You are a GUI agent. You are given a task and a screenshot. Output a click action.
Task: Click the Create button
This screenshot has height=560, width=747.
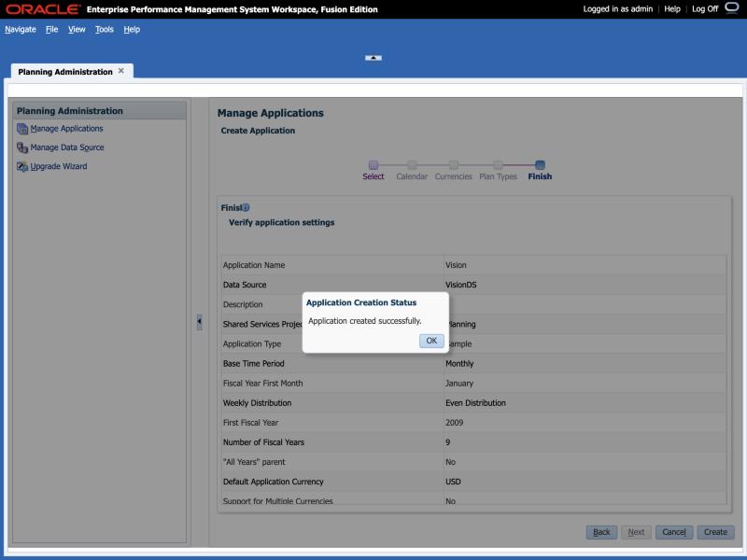(x=715, y=532)
